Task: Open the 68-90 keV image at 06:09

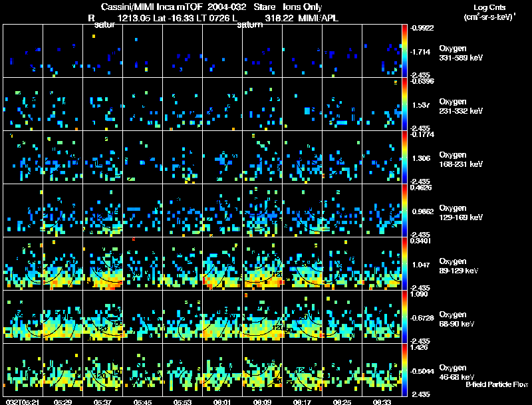Action: tap(262, 317)
